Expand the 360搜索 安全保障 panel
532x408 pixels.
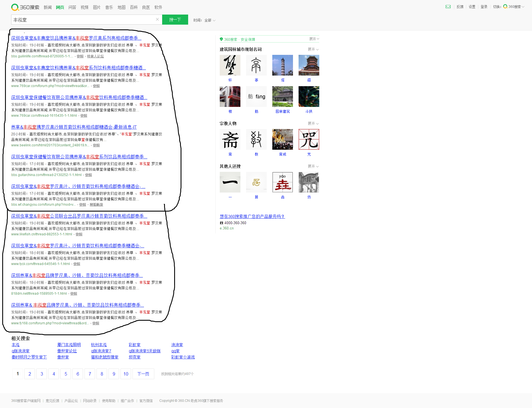pyautogui.click(x=314, y=39)
